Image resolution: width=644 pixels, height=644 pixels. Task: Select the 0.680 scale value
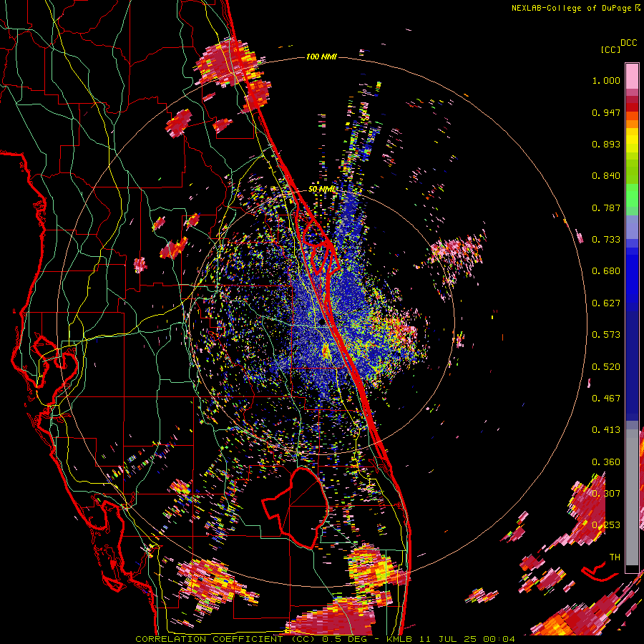pyautogui.click(x=606, y=271)
